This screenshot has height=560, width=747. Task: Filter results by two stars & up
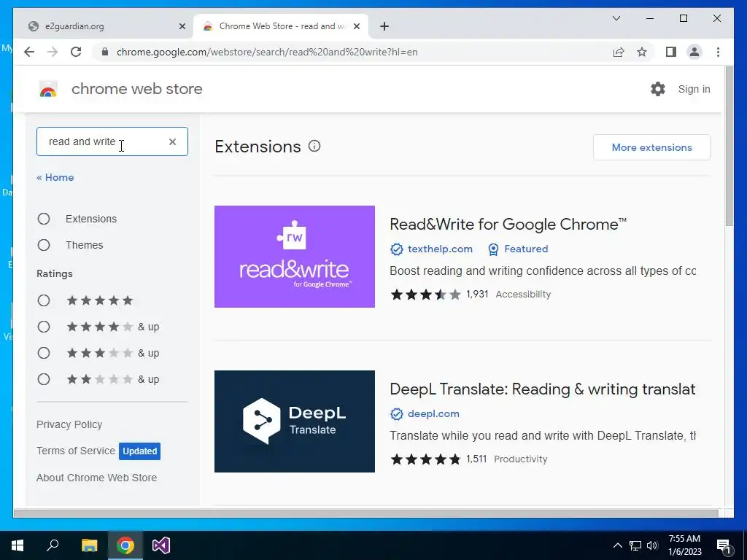coord(44,379)
